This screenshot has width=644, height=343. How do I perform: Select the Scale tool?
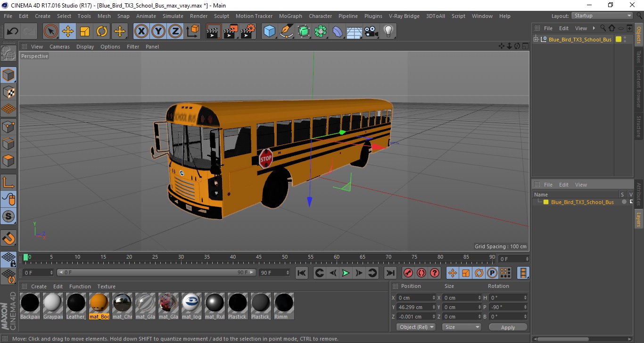(x=85, y=32)
